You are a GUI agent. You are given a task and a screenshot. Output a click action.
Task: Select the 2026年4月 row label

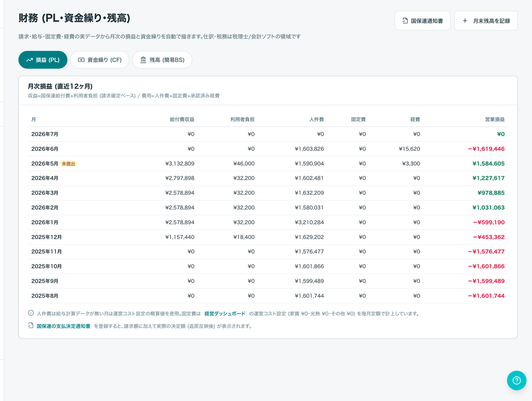[x=45, y=178]
